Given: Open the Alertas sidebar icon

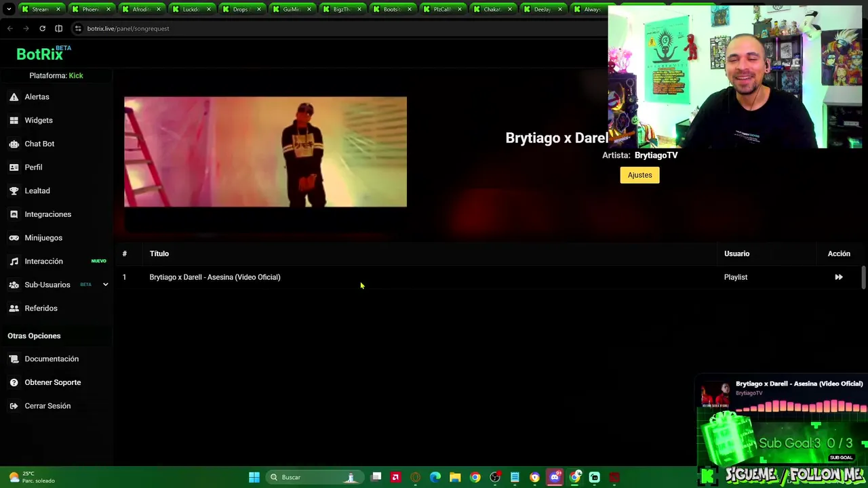Looking at the screenshot, I should pos(14,97).
